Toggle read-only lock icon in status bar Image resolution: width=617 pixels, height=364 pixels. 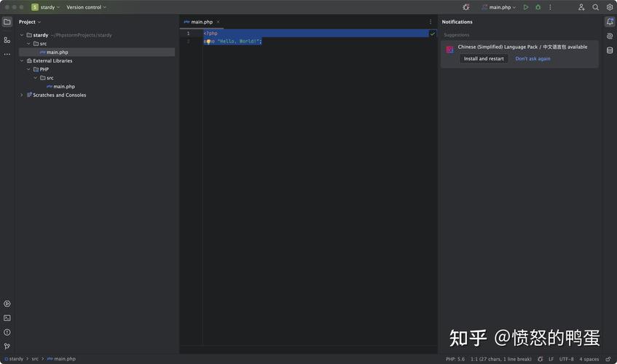click(608, 359)
